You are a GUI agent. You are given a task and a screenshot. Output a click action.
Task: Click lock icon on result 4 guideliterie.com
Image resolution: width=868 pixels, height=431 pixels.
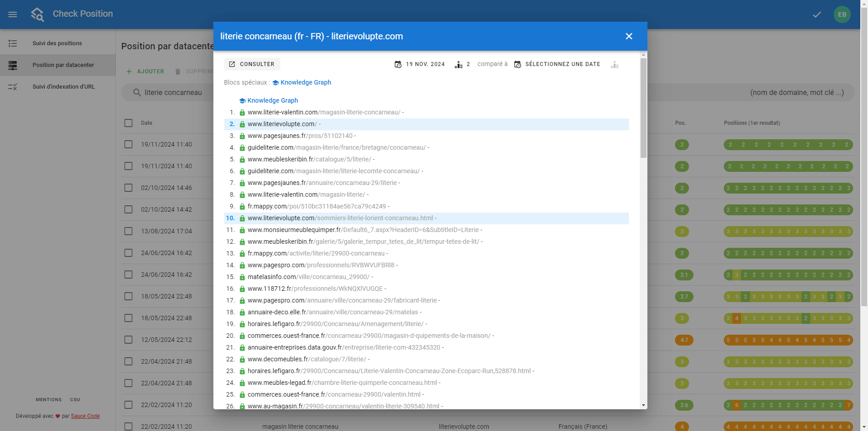click(242, 148)
